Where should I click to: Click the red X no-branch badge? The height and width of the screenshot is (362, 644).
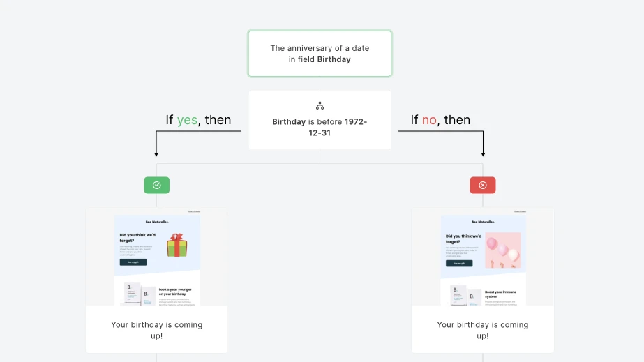tap(483, 185)
